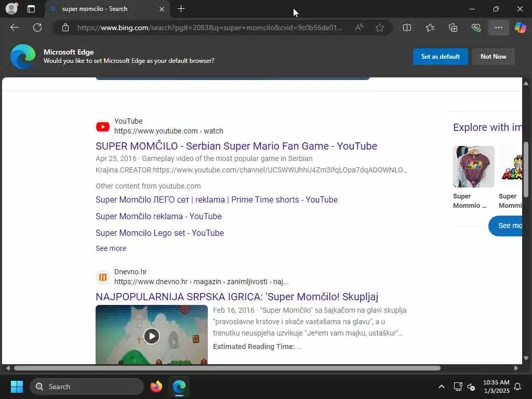This screenshot has width=532, height=399.
Task: Open a new tab with the plus button
Action: [181, 9]
